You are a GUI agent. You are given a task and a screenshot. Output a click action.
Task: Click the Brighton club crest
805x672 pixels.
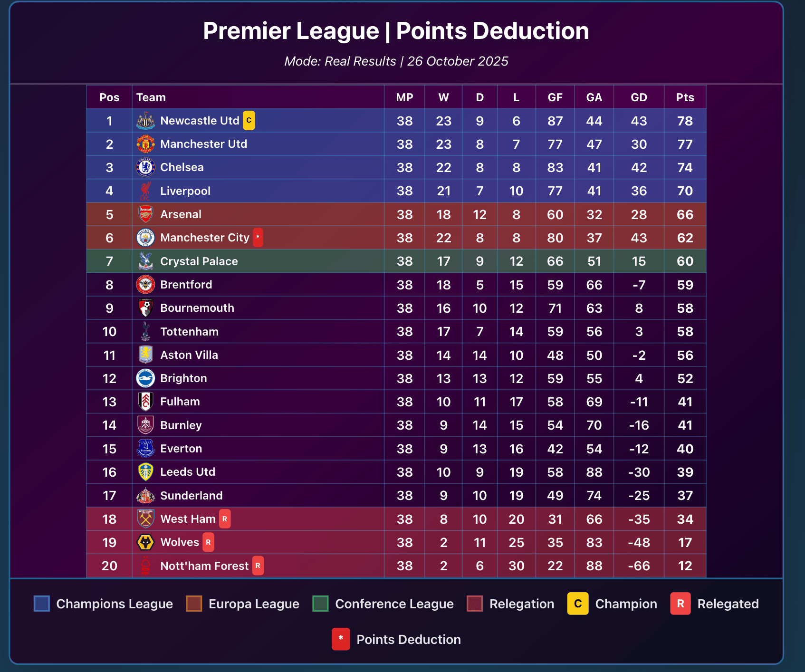pos(145,378)
